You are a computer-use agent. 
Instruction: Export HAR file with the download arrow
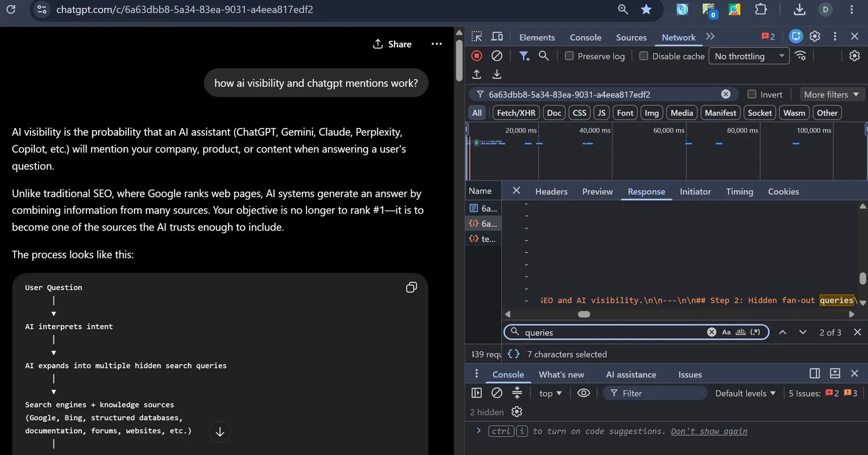(496, 74)
